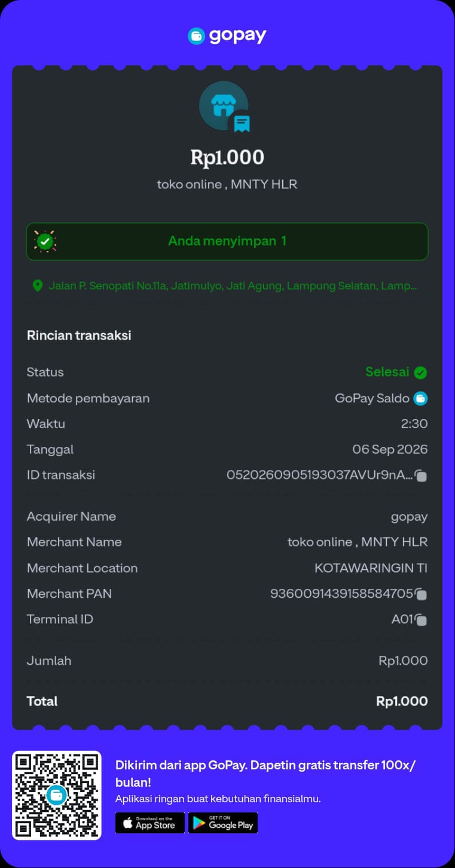The width and height of the screenshot is (455, 868).
Task: Select the truncated transaction ID text
Action: click(x=319, y=475)
